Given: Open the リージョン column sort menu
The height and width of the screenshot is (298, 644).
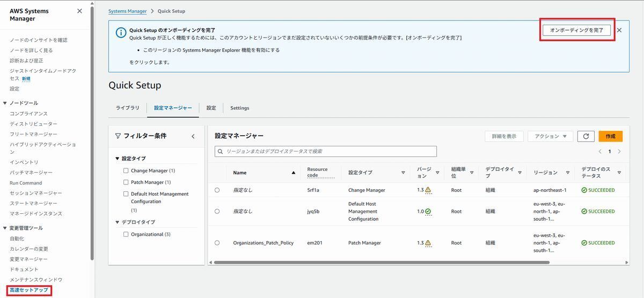Looking at the screenshot, I should [568, 173].
